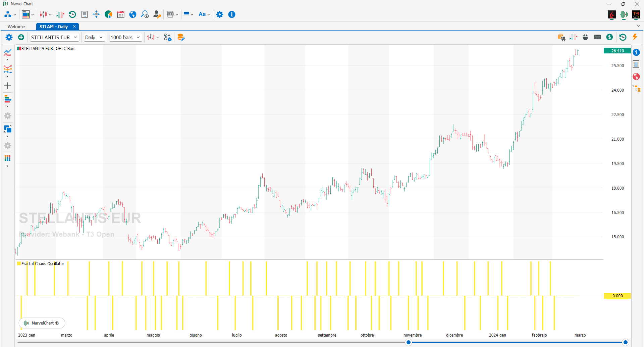Click the magnifier with eye icon
Screen dimensions: 644x347
[x=145, y=14]
